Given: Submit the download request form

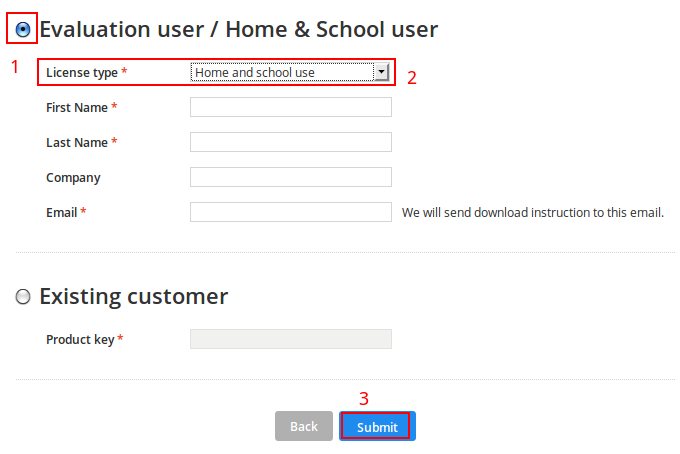Looking at the screenshot, I should pos(377,426).
